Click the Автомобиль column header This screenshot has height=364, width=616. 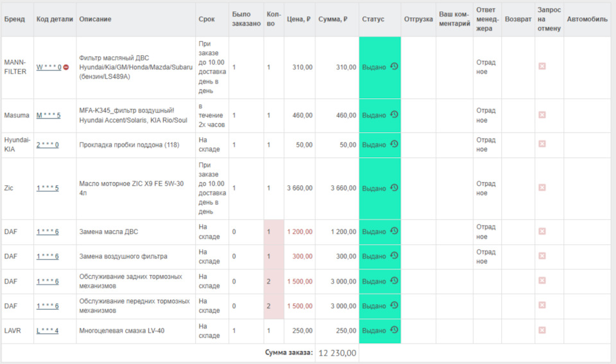point(587,19)
